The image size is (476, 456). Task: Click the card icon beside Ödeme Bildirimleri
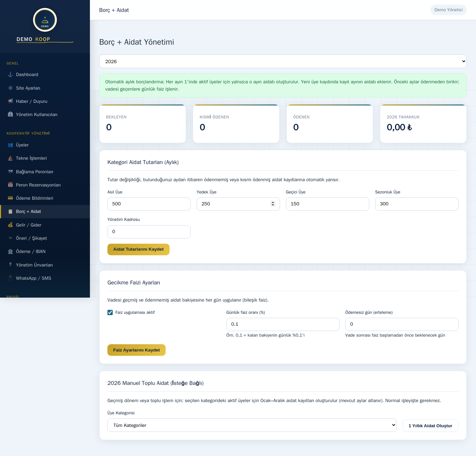[11, 198]
